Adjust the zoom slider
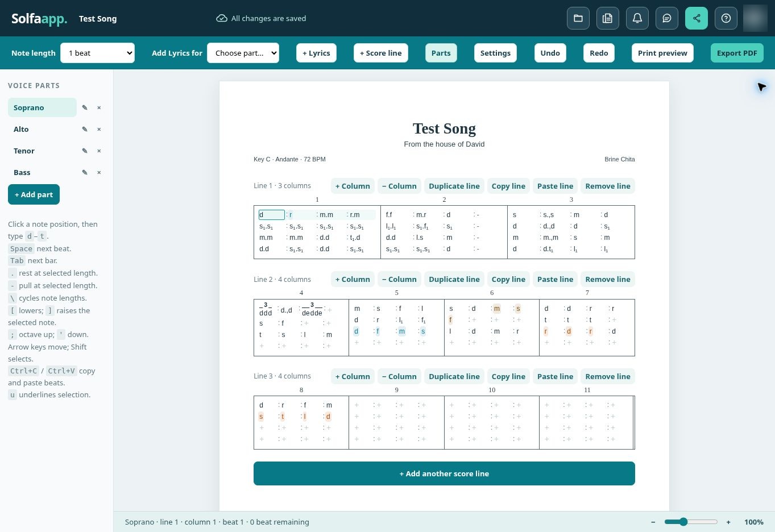Screen dimensions: 775x532 click(x=691, y=522)
